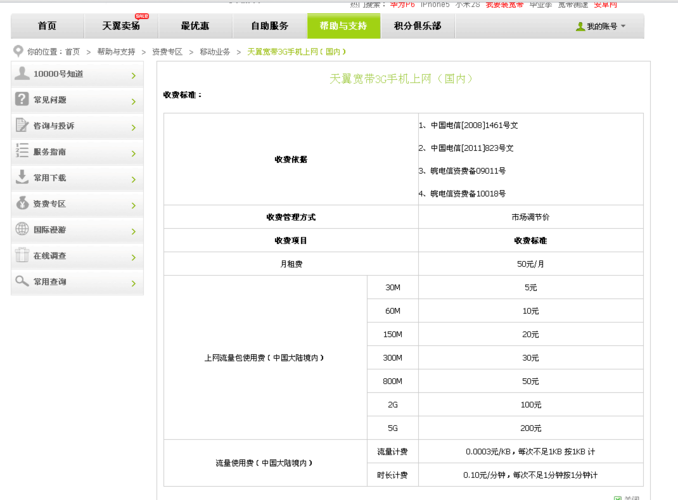This screenshot has width=678, height=500.
Task: Click the SALE badge on 天翼卖场
Action: pyautogui.click(x=142, y=16)
